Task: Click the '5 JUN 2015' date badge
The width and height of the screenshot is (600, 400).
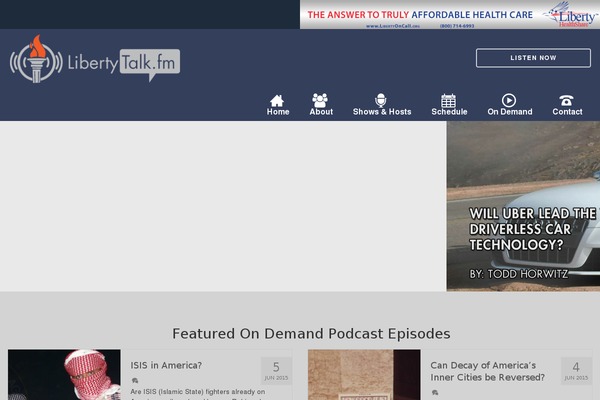Action: [x=276, y=371]
